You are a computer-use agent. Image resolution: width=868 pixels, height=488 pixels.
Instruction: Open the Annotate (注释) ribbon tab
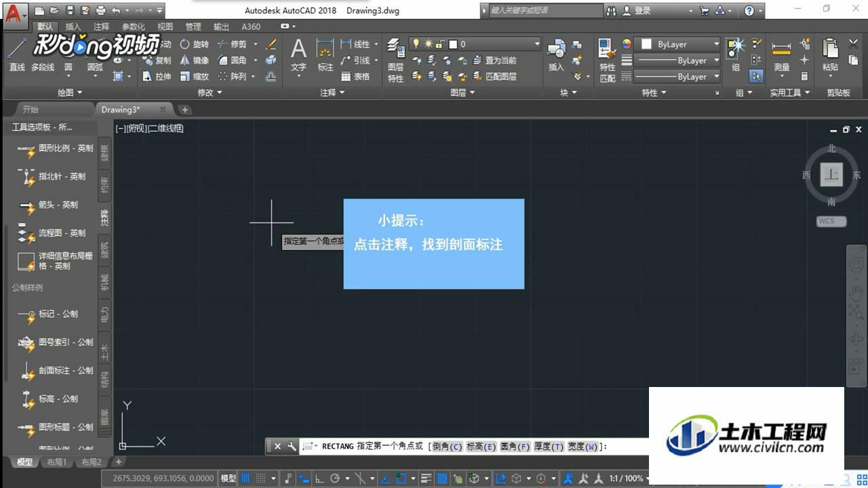click(101, 26)
